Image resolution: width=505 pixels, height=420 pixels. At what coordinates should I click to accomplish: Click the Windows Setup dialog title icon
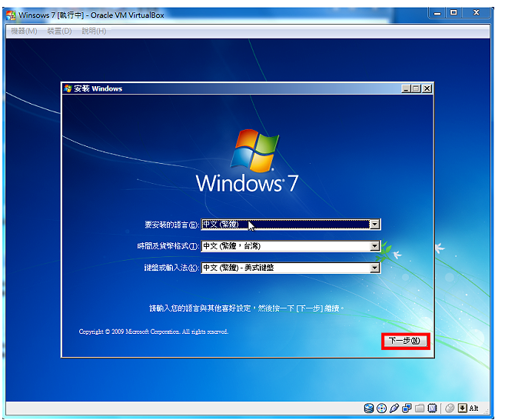[x=68, y=88]
